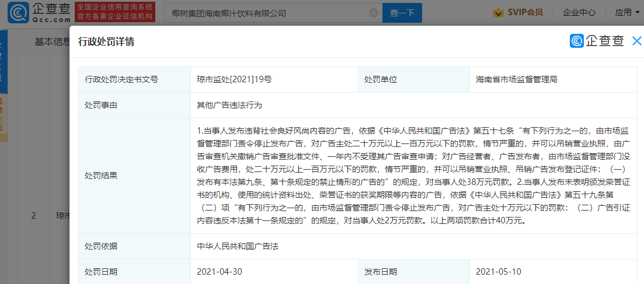The height and width of the screenshot is (284, 644).
Task: Click the 处罚单位 label cell
Action: pos(413,80)
